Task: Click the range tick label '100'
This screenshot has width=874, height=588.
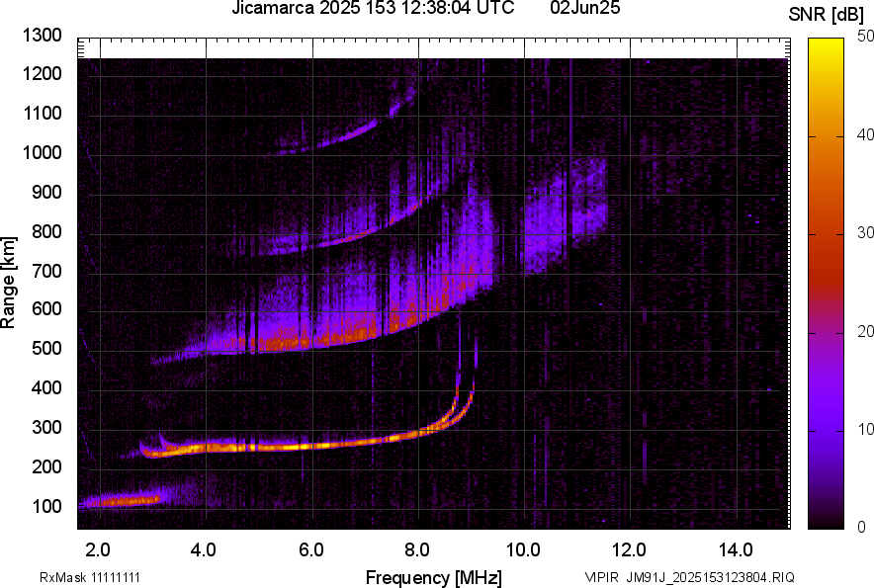Action: 46,506
